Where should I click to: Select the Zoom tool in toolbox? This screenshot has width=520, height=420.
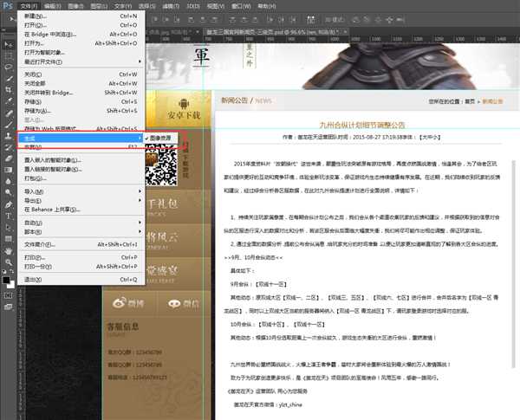(9, 262)
